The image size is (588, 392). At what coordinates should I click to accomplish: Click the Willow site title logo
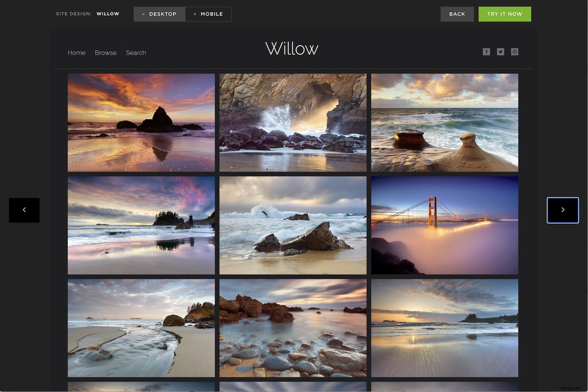point(292,48)
